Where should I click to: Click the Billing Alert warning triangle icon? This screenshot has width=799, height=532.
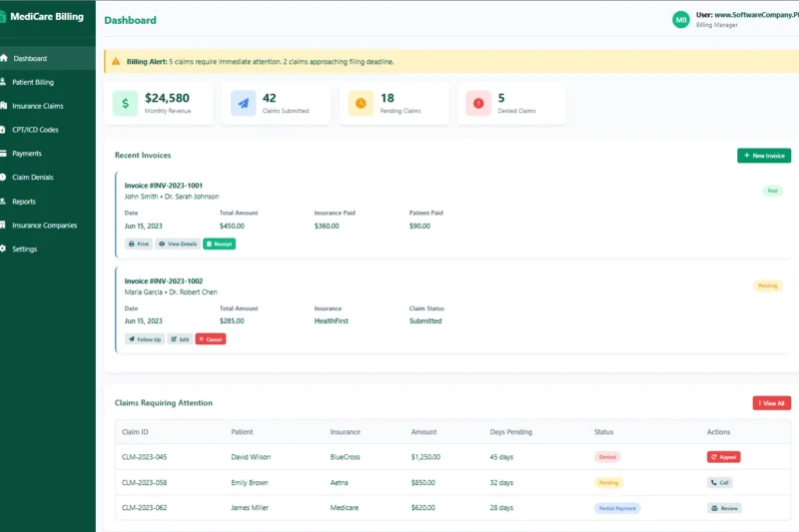coord(116,61)
